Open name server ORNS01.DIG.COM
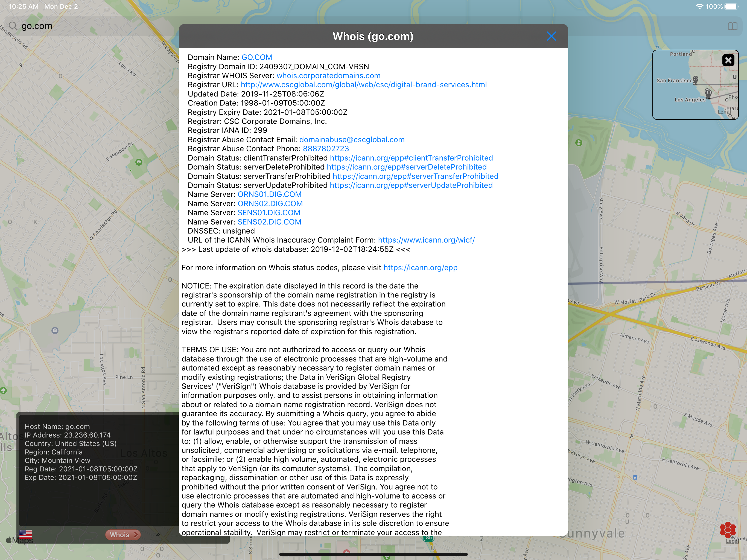The width and height of the screenshot is (747, 560). point(270,194)
